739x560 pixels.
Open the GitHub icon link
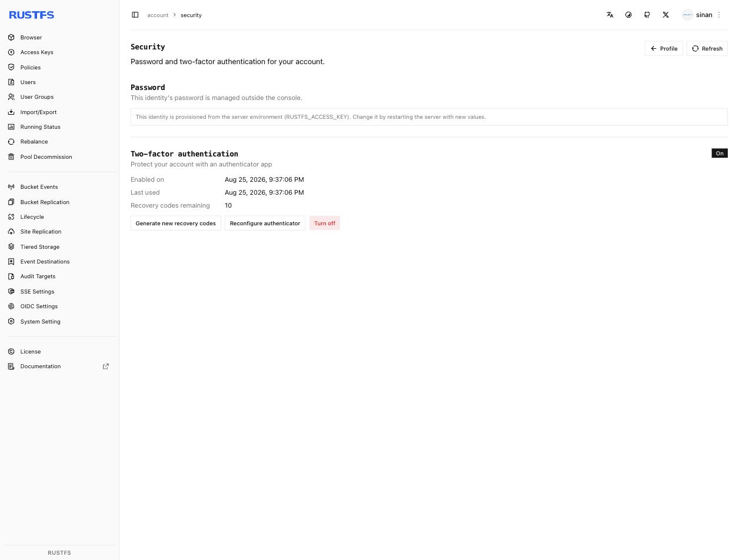pos(647,15)
